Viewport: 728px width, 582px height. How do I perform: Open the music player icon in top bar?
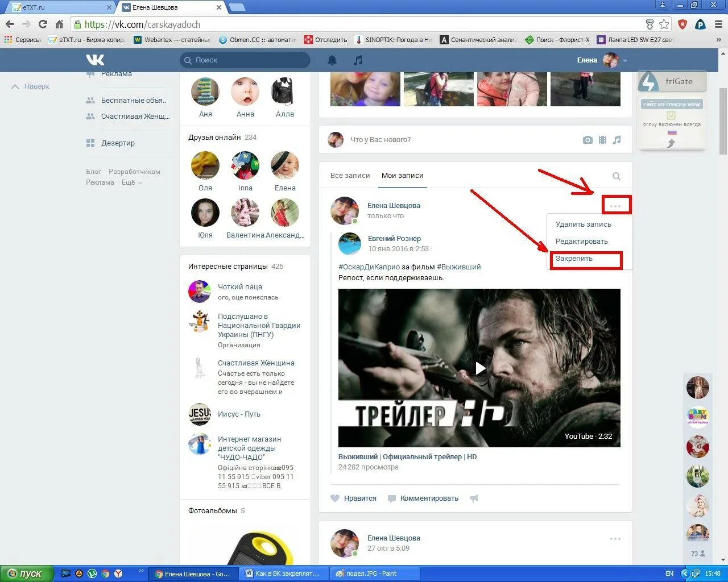358,60
